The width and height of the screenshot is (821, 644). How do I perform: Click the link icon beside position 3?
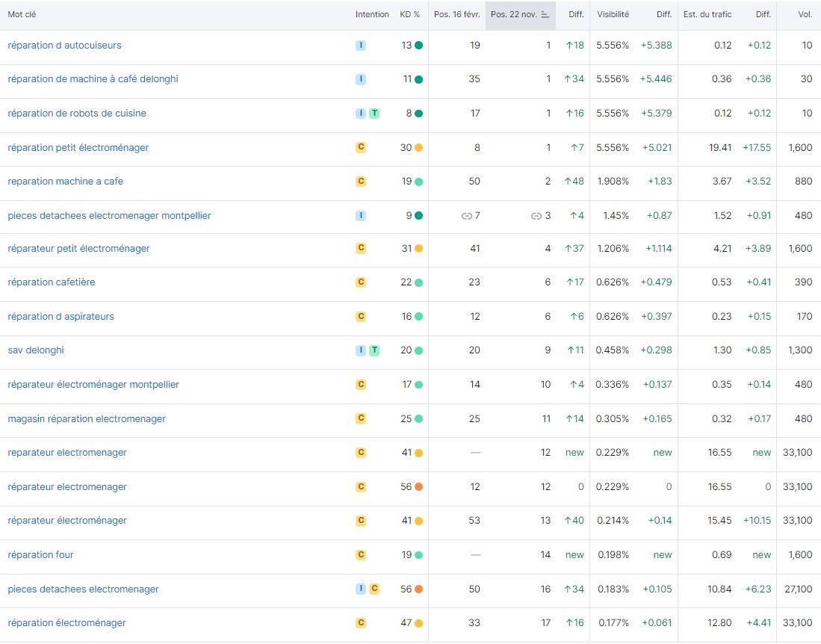536,216
